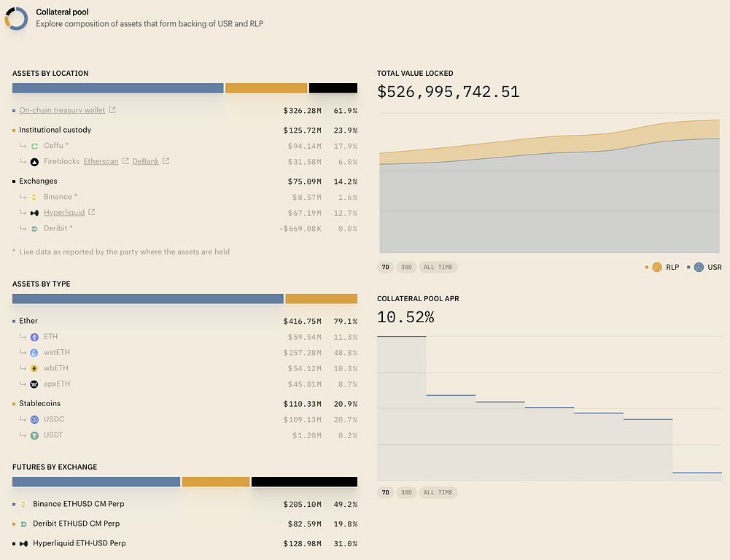Viewport: 730px width, 560px height.
Task: Click the Fireblocks logo icon
Action: point(34,162)
